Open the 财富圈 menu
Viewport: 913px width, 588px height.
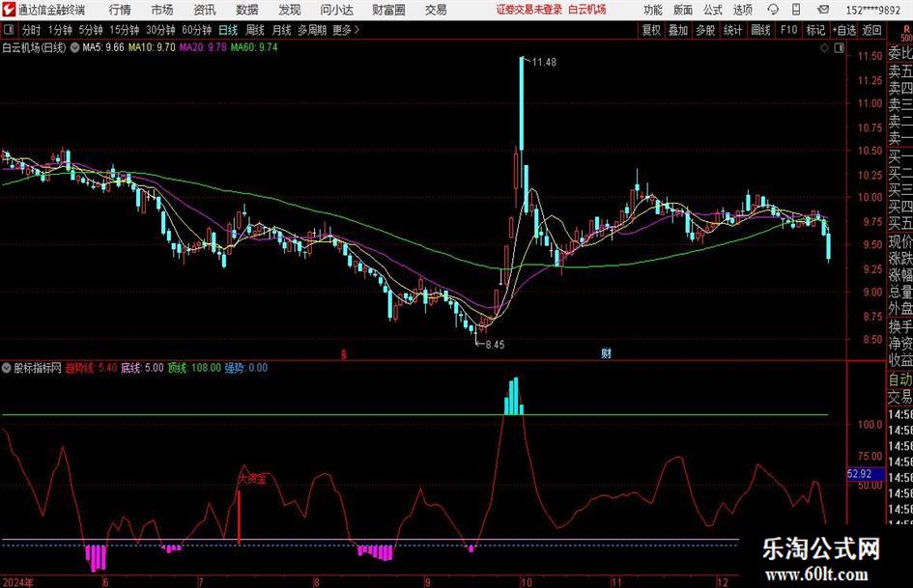(x=388, y=10)
